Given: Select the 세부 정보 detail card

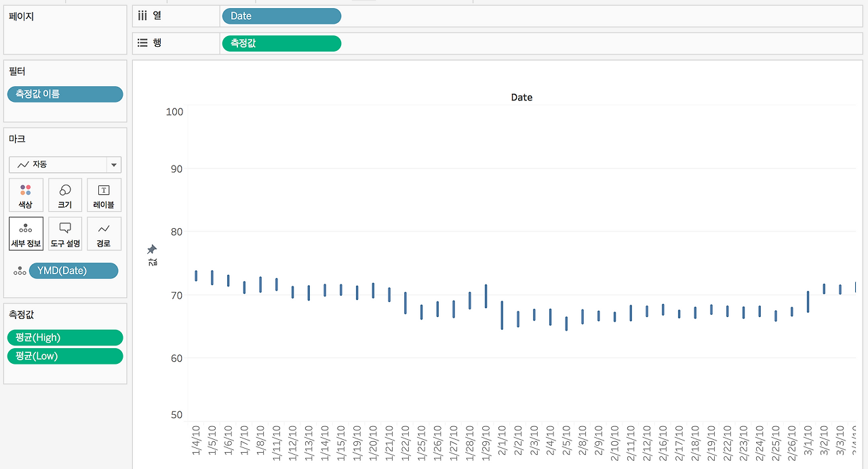Looking at the screenshot, I should tap(26, 233).
